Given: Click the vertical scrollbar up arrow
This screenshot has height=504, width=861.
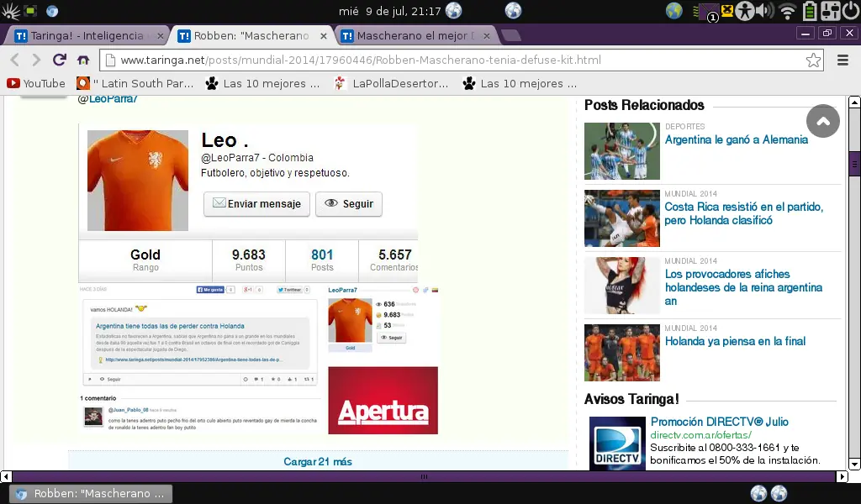Looking at the screenshot, I should click(x=854, y=102).
